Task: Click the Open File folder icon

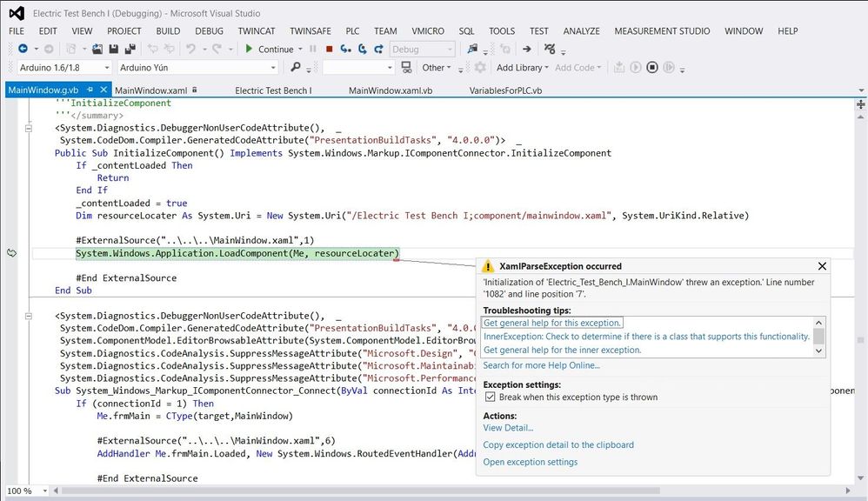Action: 97,49
